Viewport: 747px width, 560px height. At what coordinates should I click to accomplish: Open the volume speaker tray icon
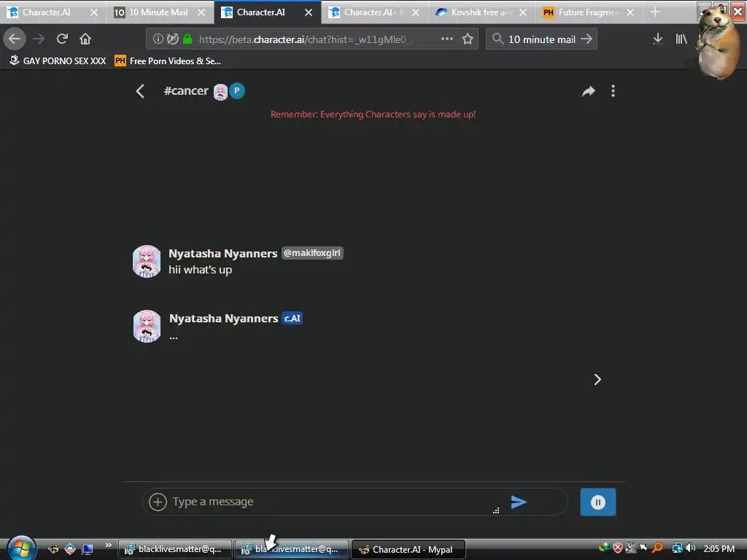coord(690,548)
